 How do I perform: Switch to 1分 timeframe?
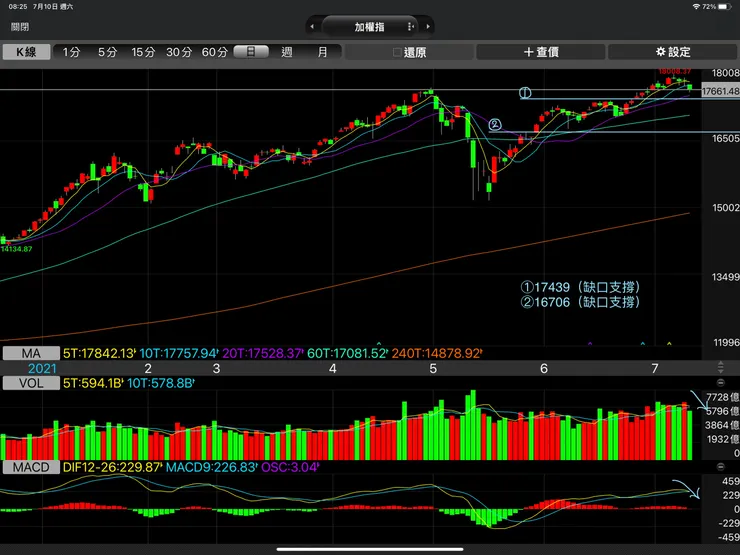click(x=71, y=52)
